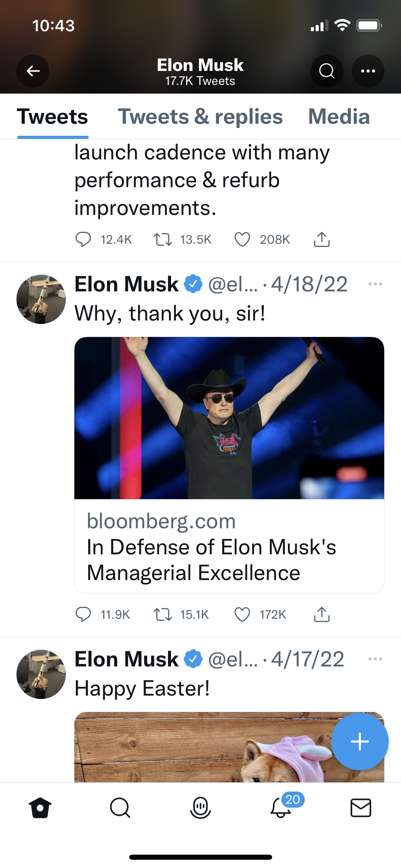This screenshot has height=868, width=401.
Task: Open options for the 4/18/22 tweet
Action: pyautogui.click(x=375, y=284)
